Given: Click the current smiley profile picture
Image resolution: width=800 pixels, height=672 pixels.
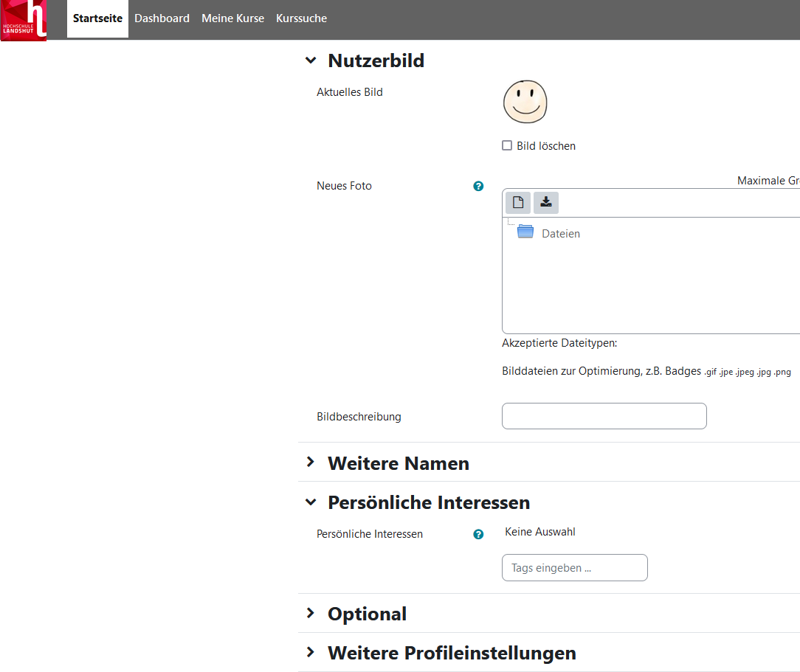Looking at the screenshot, I should pos(525,102).
